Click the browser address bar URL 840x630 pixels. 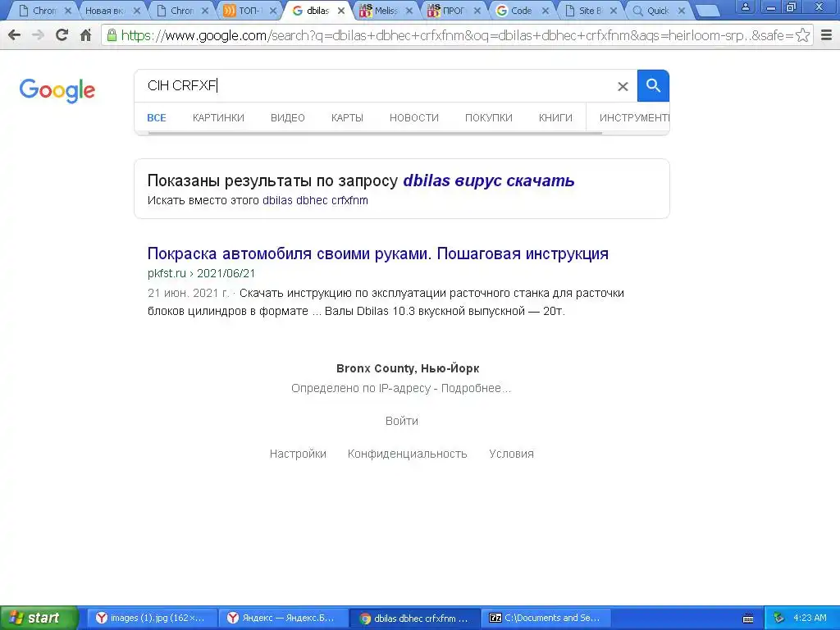point(456,35)
